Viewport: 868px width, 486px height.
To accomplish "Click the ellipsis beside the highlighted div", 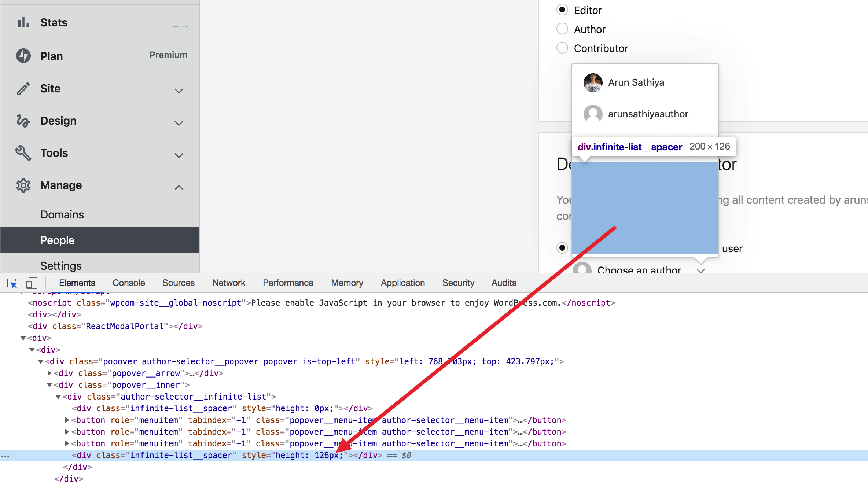I will (x=5, y=455).
